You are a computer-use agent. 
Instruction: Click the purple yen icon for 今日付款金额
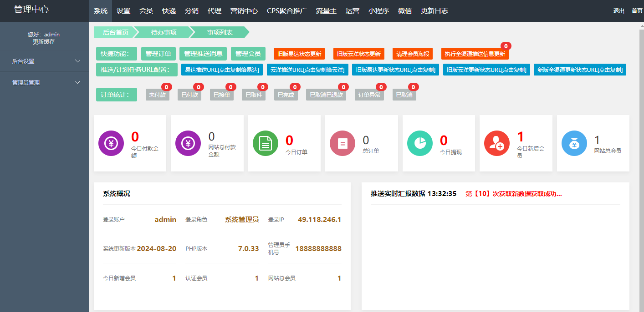[x=111, y=143]
